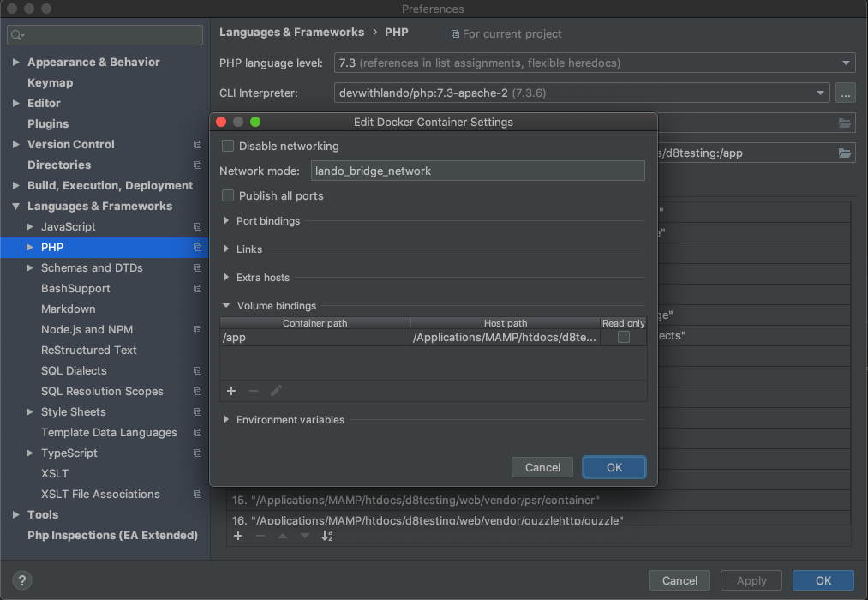
Task: Expand the Links section
Action: click(226, 249)
